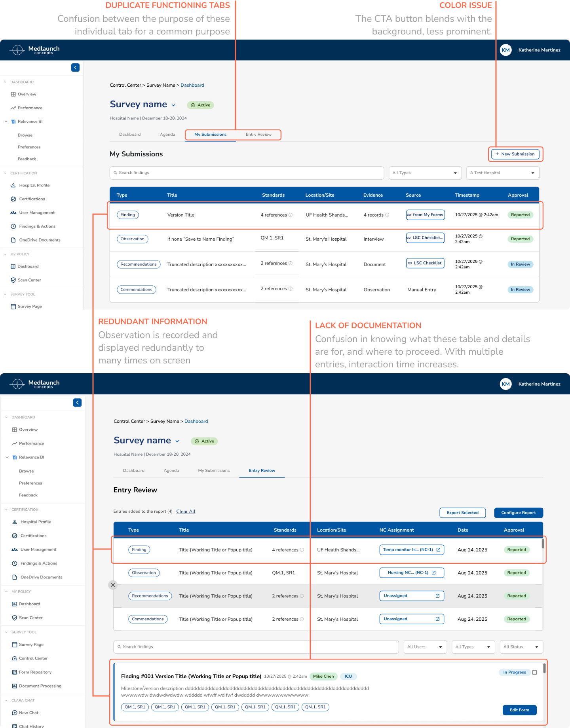The width and height of the screenshot is (570, 728).
Task: Focus Search findings field beside All Users filter
Action: (x=256, y=647)
